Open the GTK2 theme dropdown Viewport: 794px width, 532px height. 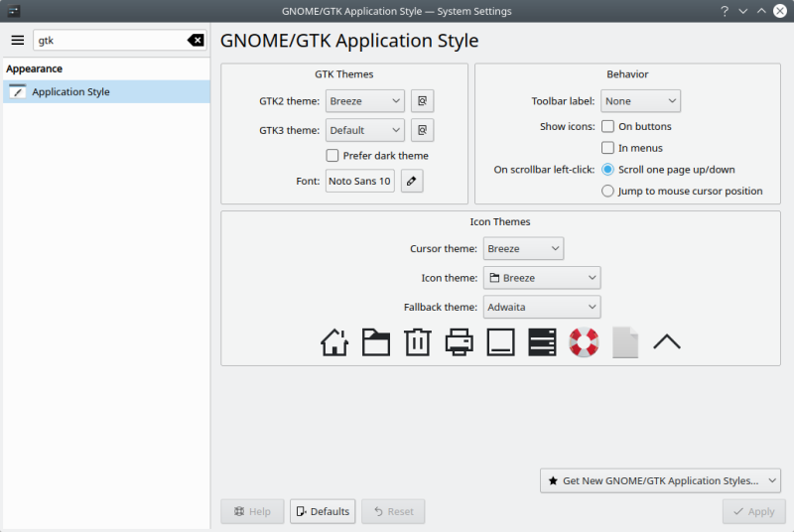tap(364, 101)
